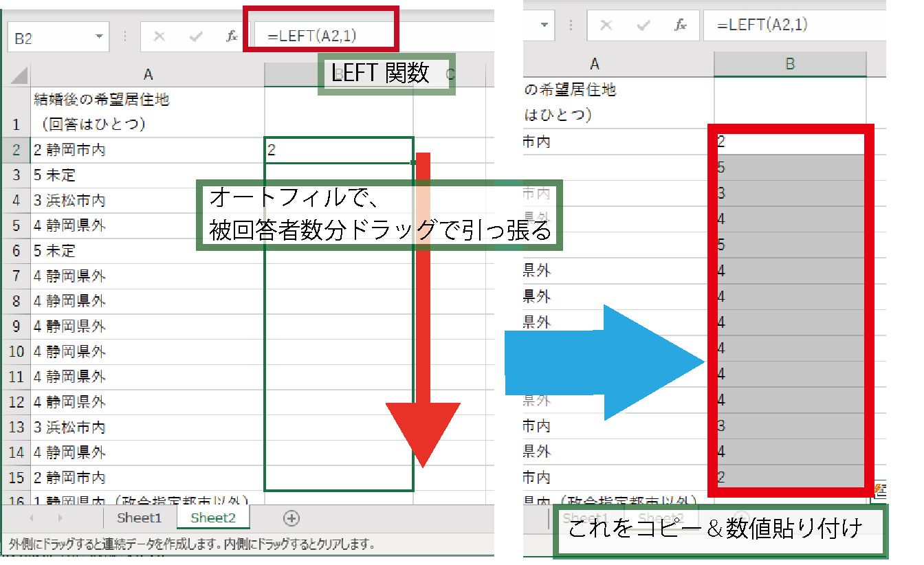The height and width of the screenshot is (565, 924).
Task: Select the row 11 header
Action: click(x=16, y=377)
